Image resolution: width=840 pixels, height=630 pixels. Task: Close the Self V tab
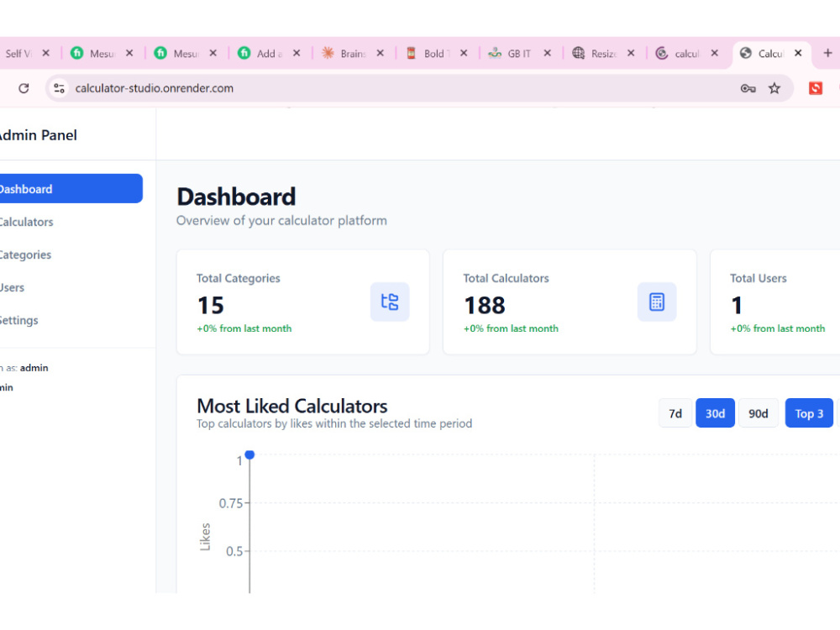coord(46,53)
